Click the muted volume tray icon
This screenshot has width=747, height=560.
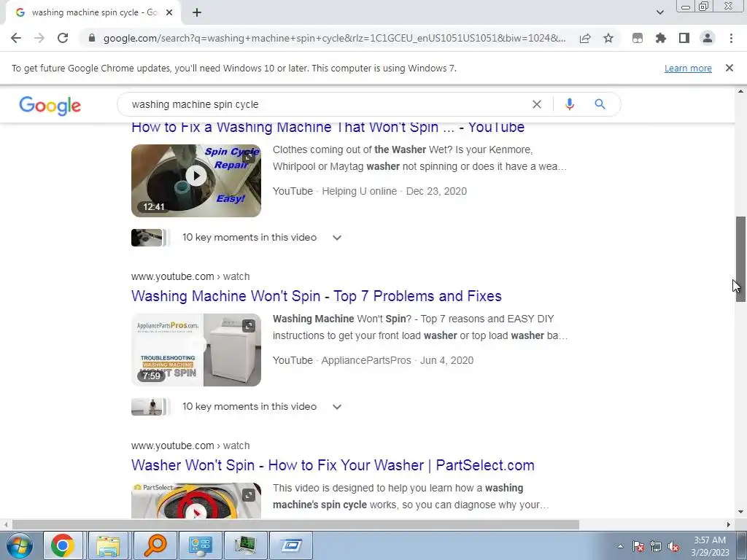pyautogui.click(x=673, y=547)
